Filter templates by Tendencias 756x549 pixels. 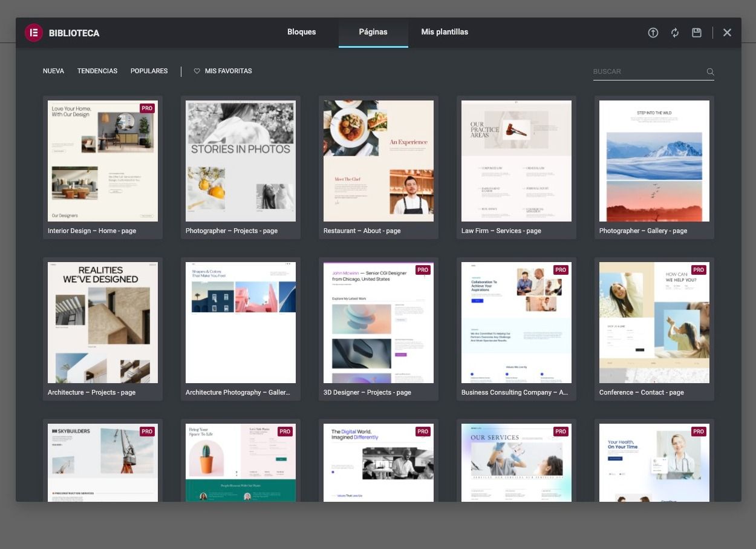pyautogui.click(x=97, y=71)
